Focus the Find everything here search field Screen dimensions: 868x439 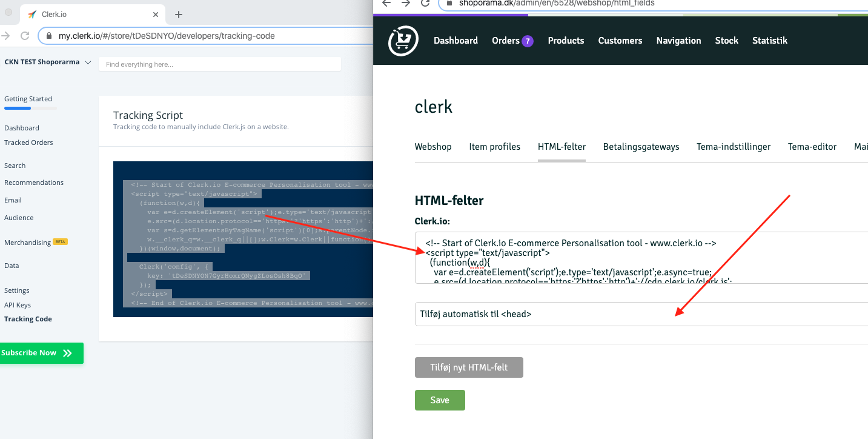[x=219, y=64]
